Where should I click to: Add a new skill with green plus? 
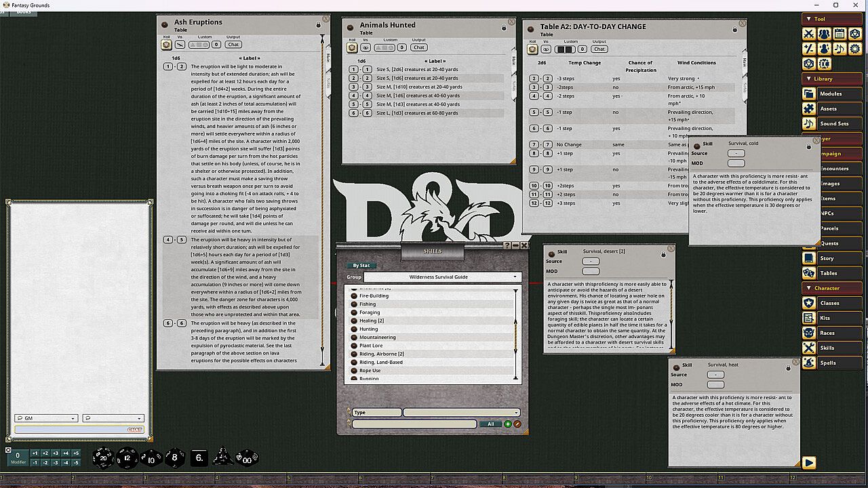point(508,424)
